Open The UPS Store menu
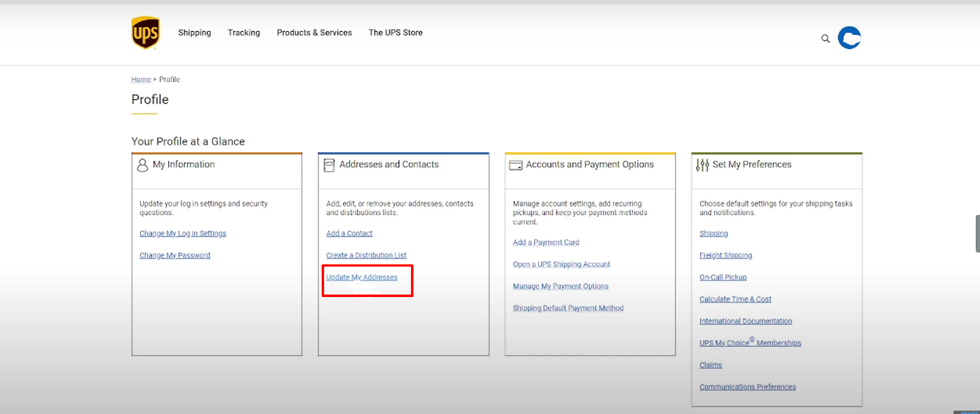This screenshot has width=980, height=414. click(x=396, y=32)
